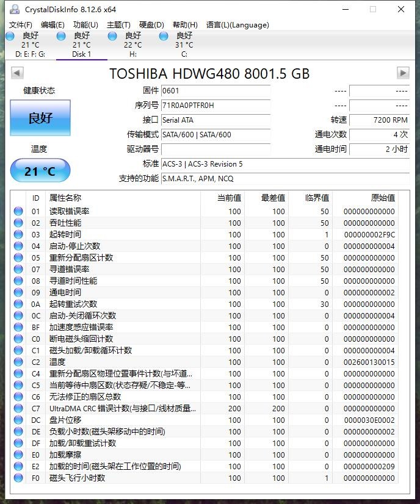This screenshot has width=420, height=504.
Task: Click blue status dot of attribute 01 读取错误率
Action: 18,211
